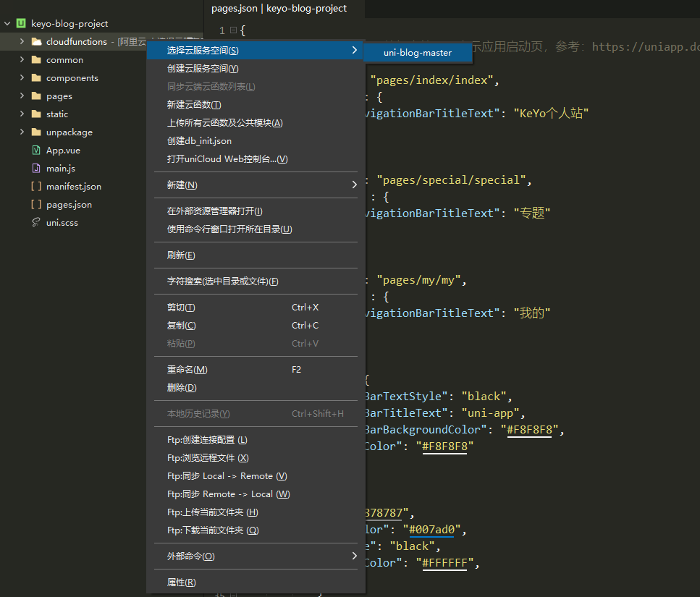Click the #007ad0 color value

[x=432, y=530]
